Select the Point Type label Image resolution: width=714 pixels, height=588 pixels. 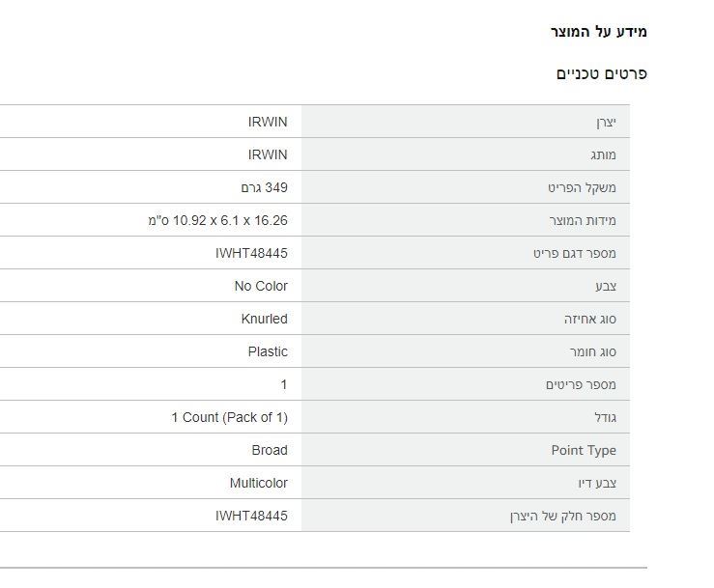[584, 450]
